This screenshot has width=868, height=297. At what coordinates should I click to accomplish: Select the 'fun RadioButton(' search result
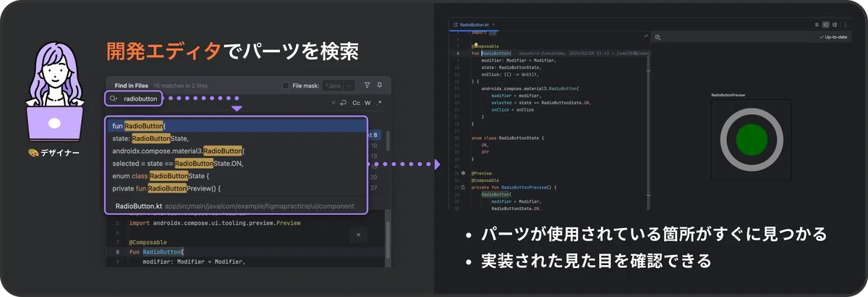[x=237, y=126]
